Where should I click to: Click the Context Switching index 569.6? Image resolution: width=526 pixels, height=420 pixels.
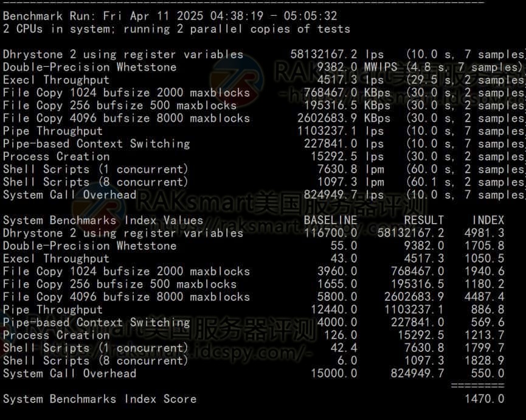pyautogui.click(x=488, y=323)
